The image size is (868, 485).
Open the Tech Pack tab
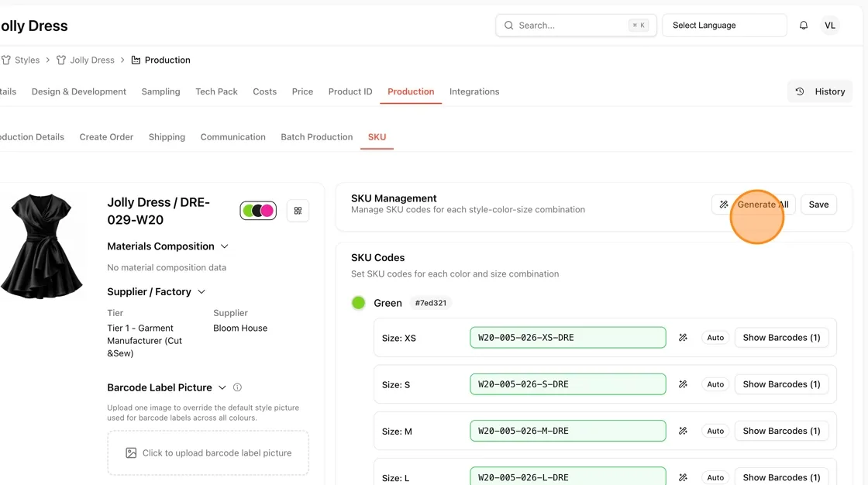[216, 91]
